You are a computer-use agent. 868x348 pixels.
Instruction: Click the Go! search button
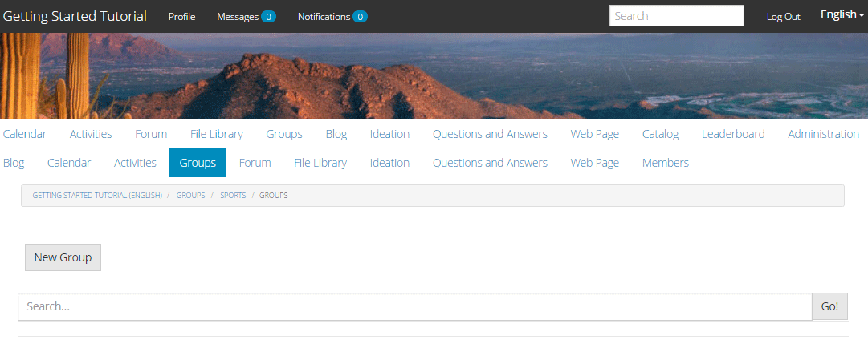point(829,306)
